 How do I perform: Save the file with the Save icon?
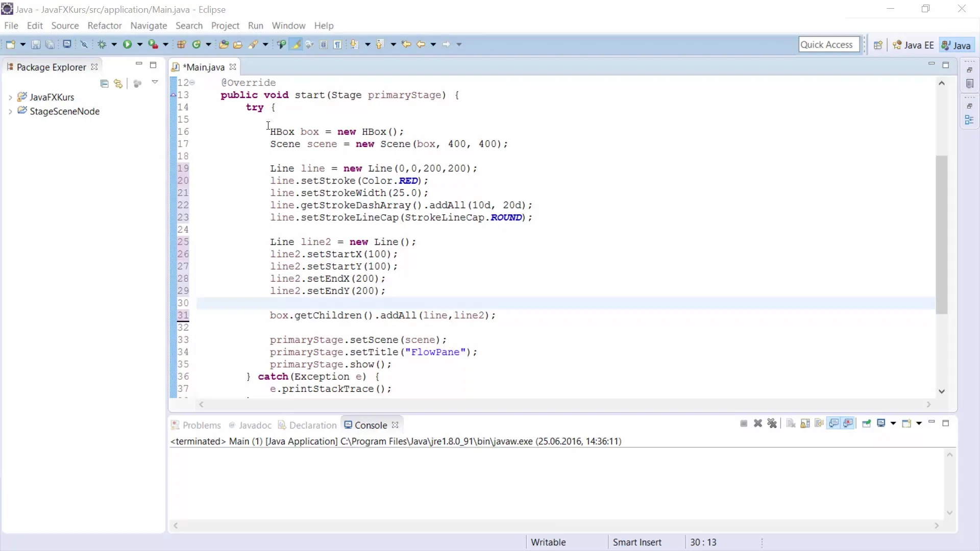click(x=36, y=44)
